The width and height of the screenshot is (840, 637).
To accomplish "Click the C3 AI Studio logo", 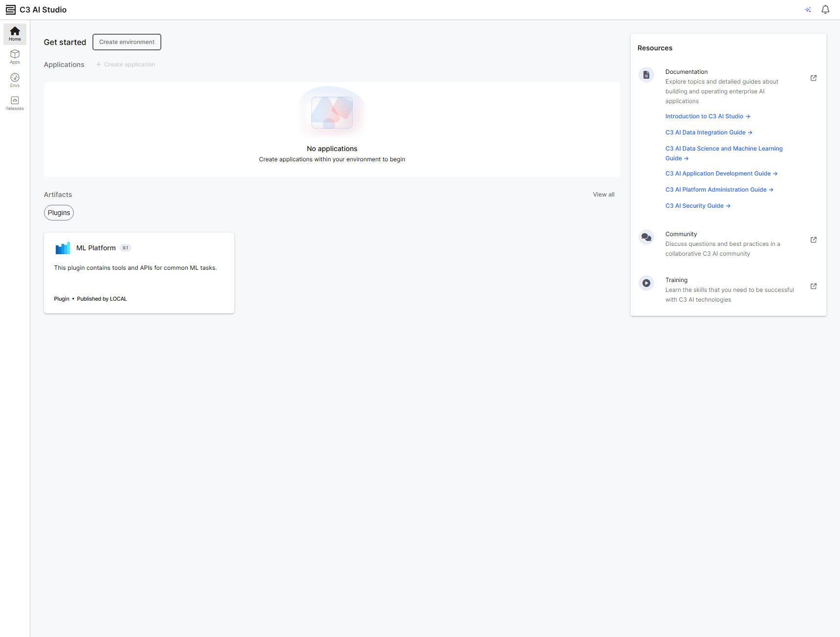I will (x=10, y=9).
